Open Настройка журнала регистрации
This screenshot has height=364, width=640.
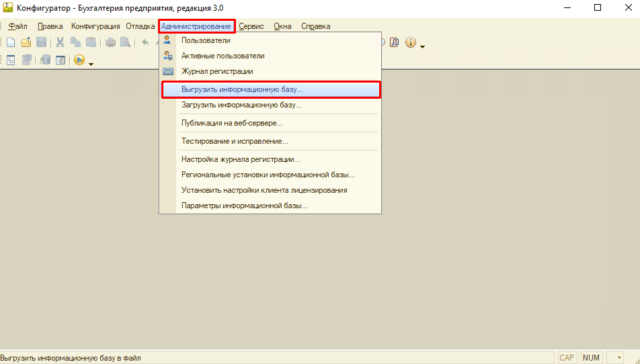click(270, 159)
